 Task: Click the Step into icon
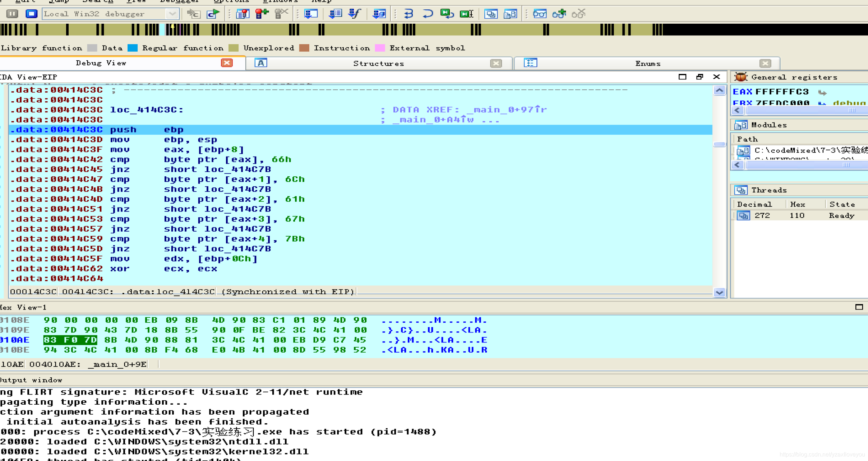[408, 14]
